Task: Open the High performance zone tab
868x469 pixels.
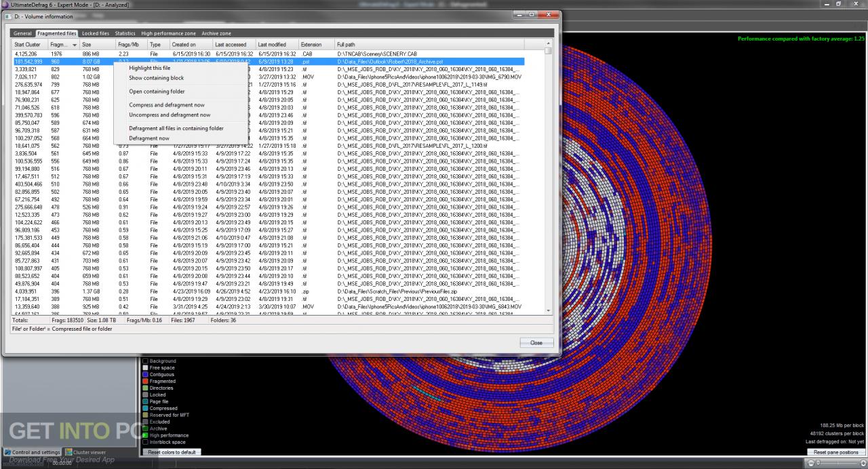Action: click(168, 33)
